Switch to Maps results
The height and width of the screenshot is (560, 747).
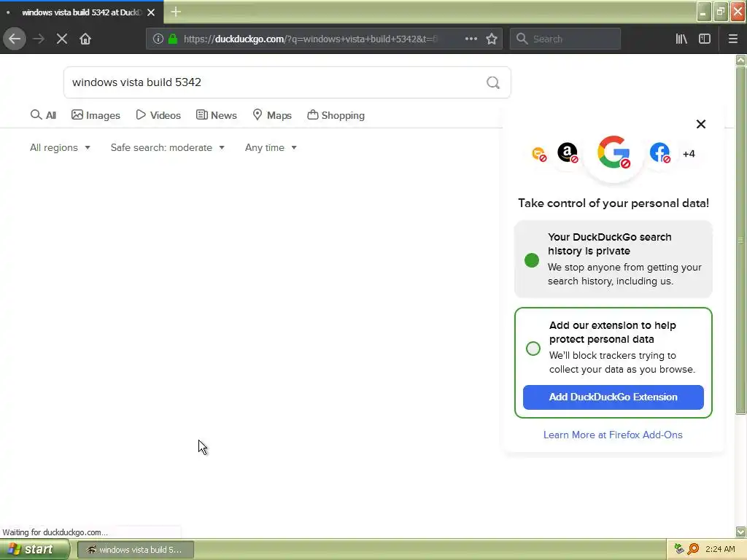click(272, 115)
